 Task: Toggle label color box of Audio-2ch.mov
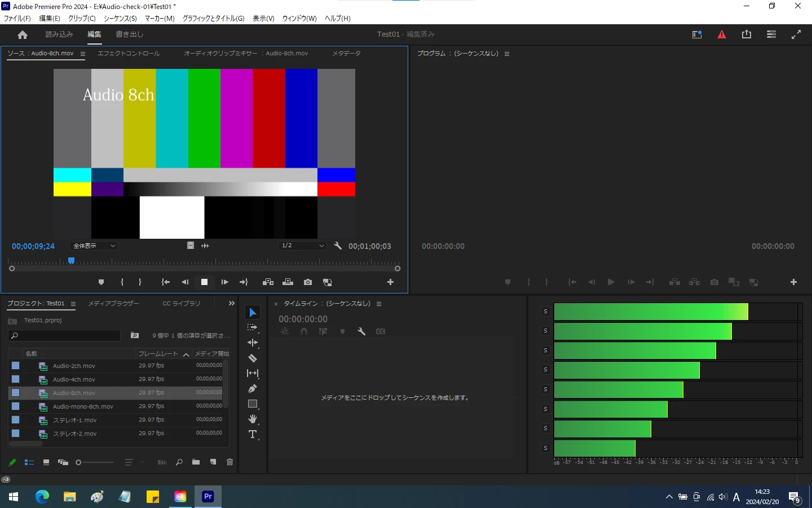coord(16,366)
